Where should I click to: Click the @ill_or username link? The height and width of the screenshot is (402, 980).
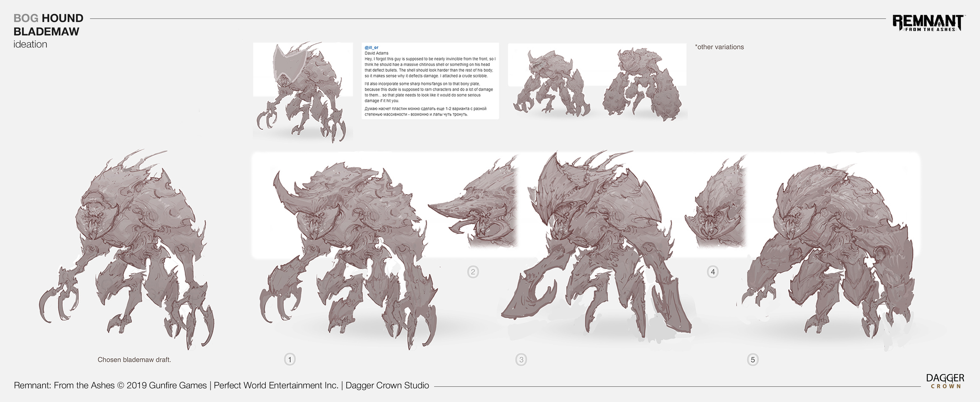(x=371, y=47)
